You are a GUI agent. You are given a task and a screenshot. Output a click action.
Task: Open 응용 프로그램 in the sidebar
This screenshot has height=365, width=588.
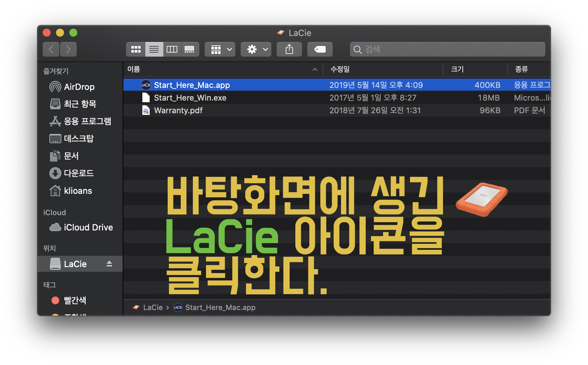pos(80,121)
